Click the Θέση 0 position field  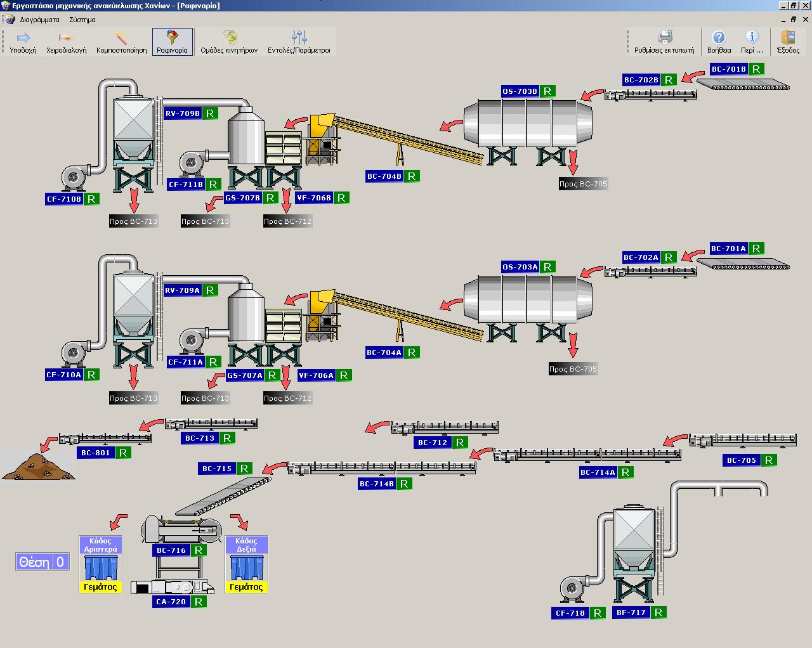(43, 562)
